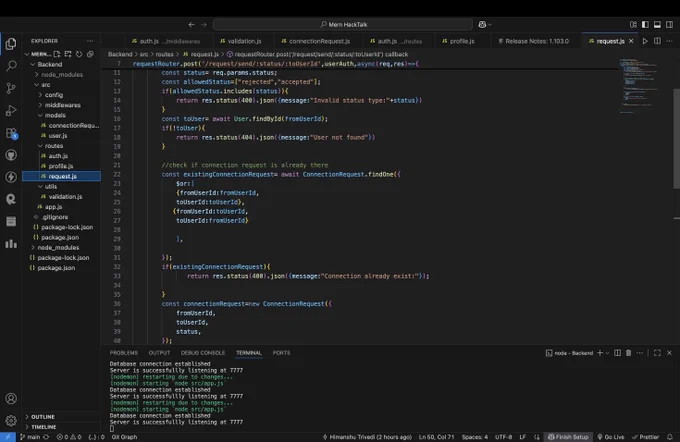Open the Extensions view
The height and width of the screenshot is (442, 680).
point(11,133)
